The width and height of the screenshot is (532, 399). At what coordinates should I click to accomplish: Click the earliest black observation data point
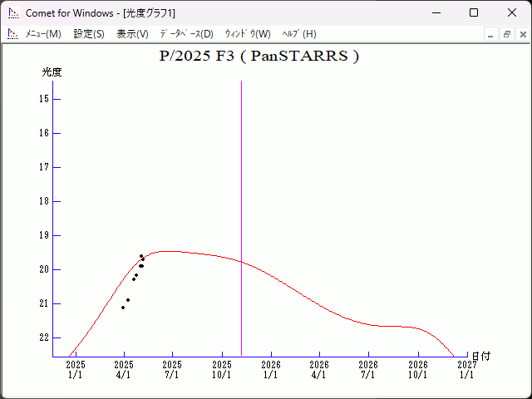point(123,308)
